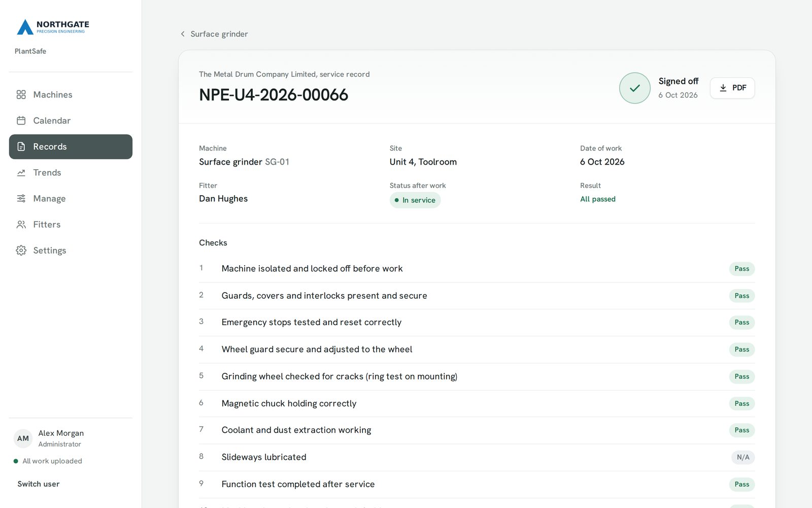Select the Records label in sidebar
The image size is (812, 508).
click(x=50, y=146)
